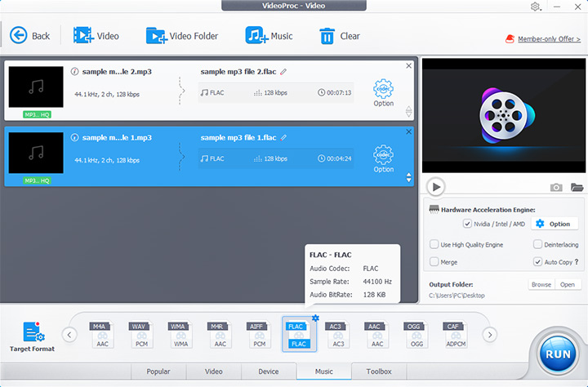588x387 pixels.
Task: Choose M4A AAC format
Action: click(102, 335)
